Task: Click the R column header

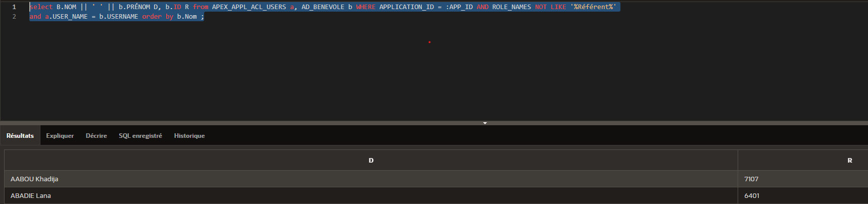Action: pyautogui.click(x=849, y=161)
